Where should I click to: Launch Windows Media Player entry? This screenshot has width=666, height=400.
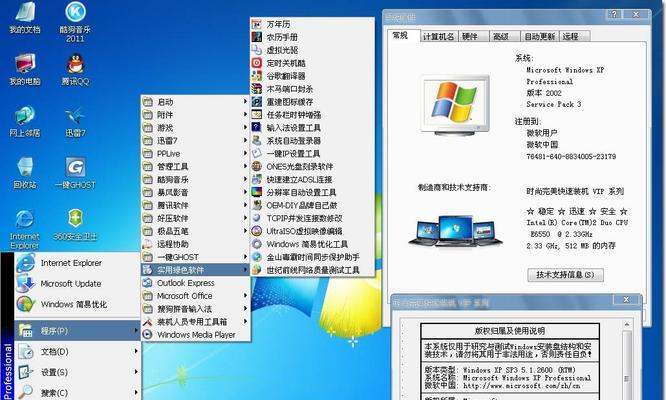[x=195, y=335]
